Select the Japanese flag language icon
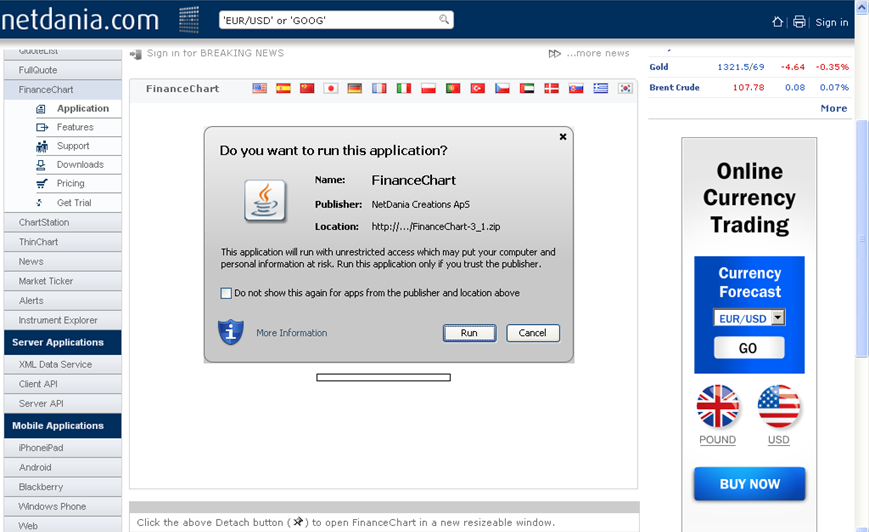This screenshot has width=869, height=532. [x=331, y=88]
